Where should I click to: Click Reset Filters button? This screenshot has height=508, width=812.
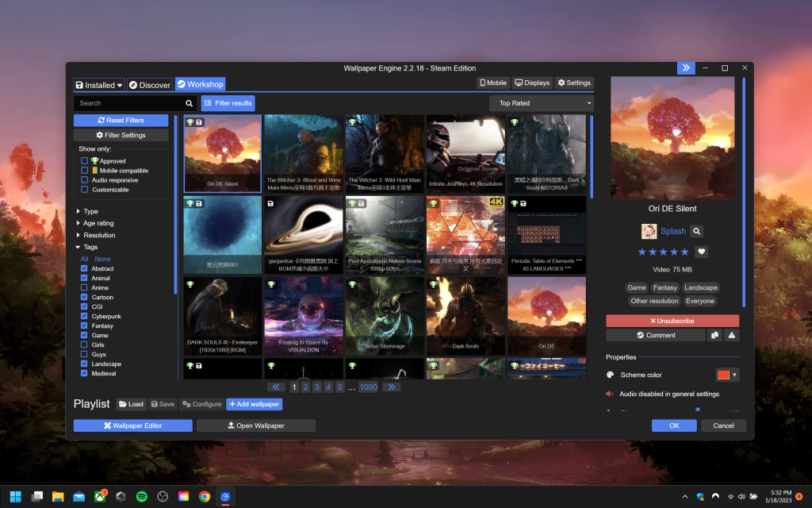tap(121, 121)
